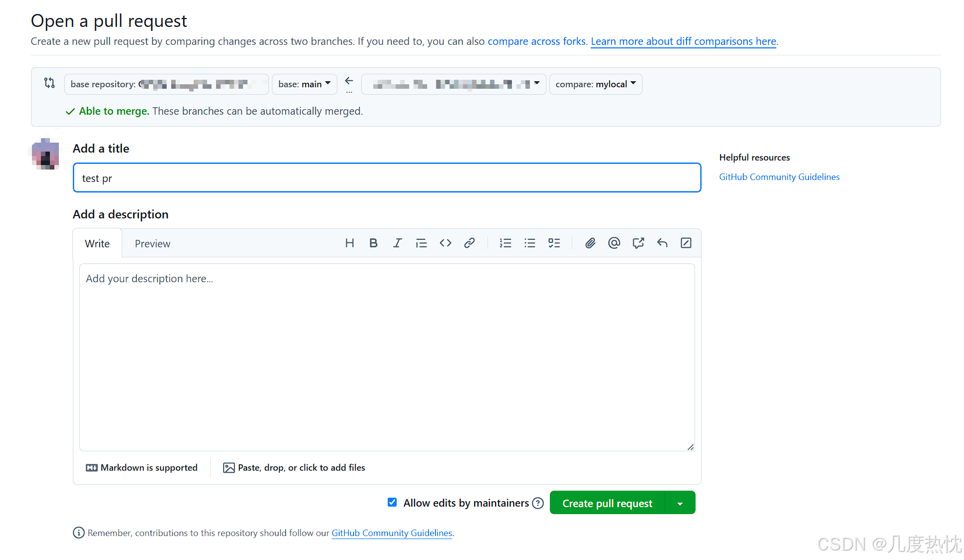Attach files with paperclip icon
964x560 pixels.
[590, 243]
